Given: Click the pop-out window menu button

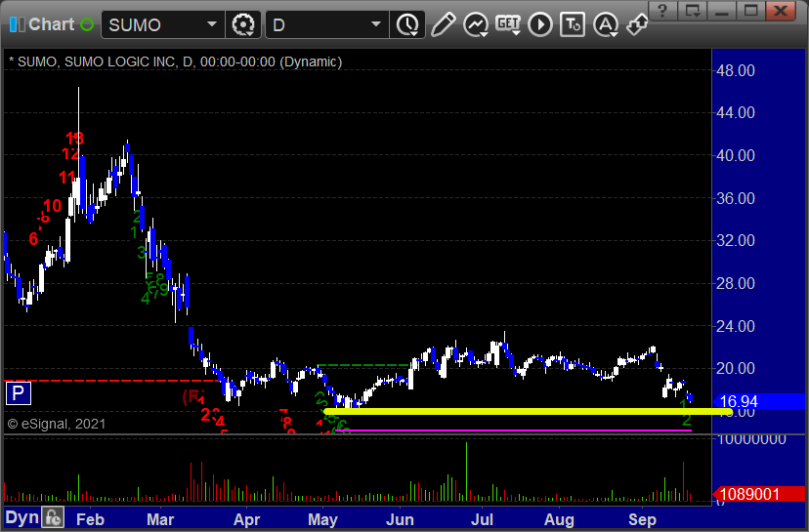Looking at the screenshot, I should [693, 11].
